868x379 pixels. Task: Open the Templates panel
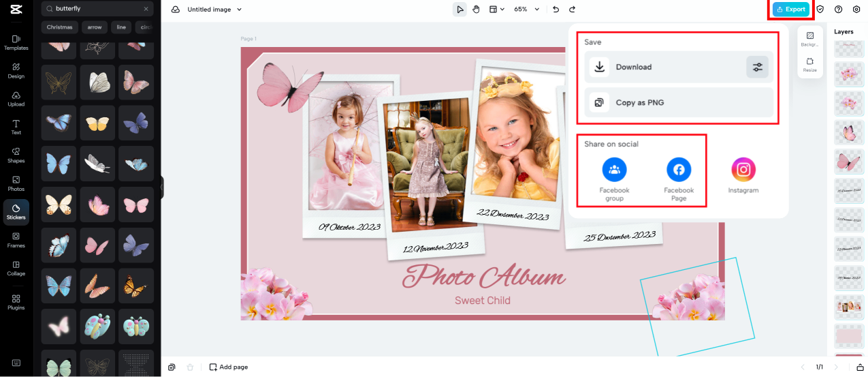point(16,43)
